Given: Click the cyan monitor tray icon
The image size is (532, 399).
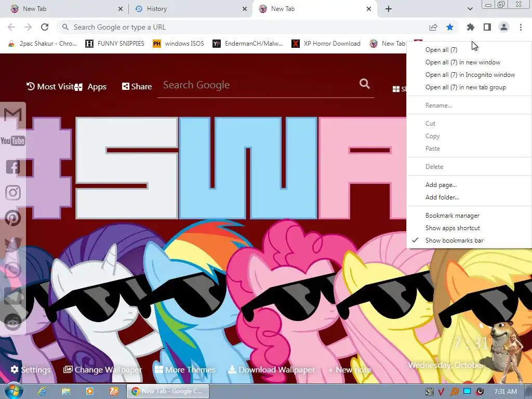Looking at the screenshot, I should [x=467, y=391].
